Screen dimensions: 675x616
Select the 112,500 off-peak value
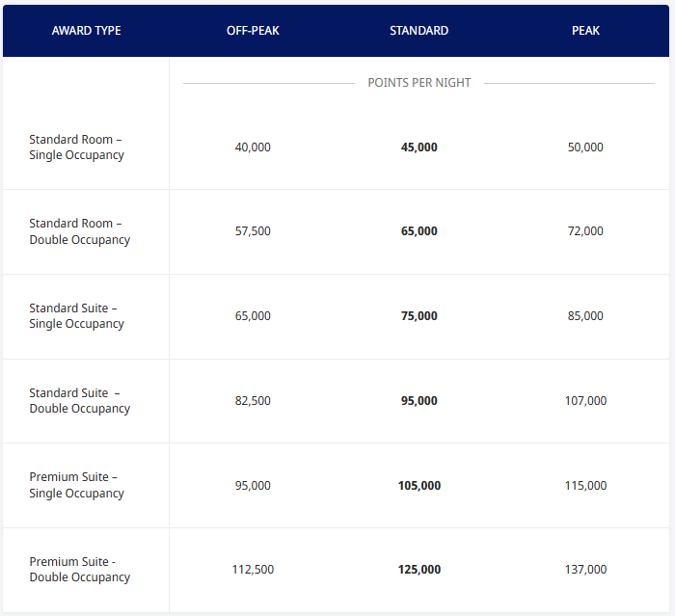253,570
